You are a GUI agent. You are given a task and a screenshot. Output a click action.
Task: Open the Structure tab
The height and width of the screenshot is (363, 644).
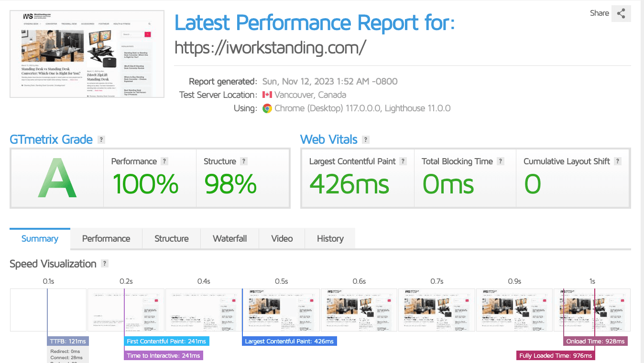[172, 239]
